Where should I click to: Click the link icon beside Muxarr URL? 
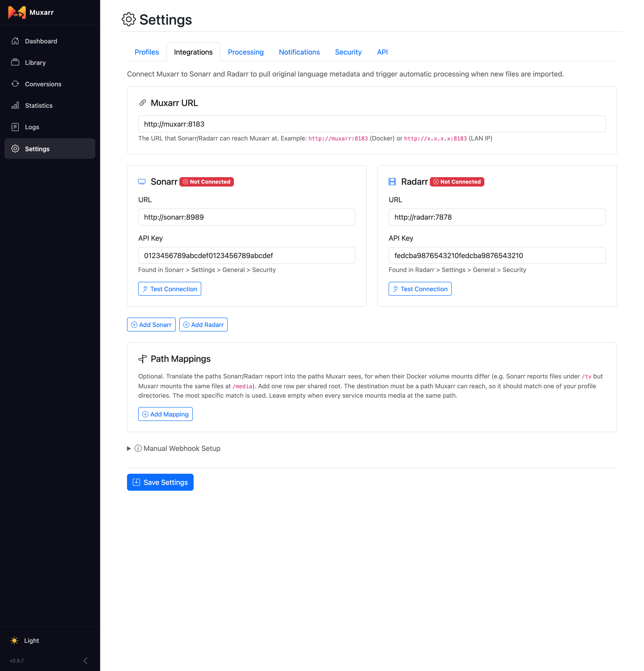click(143, 103)
